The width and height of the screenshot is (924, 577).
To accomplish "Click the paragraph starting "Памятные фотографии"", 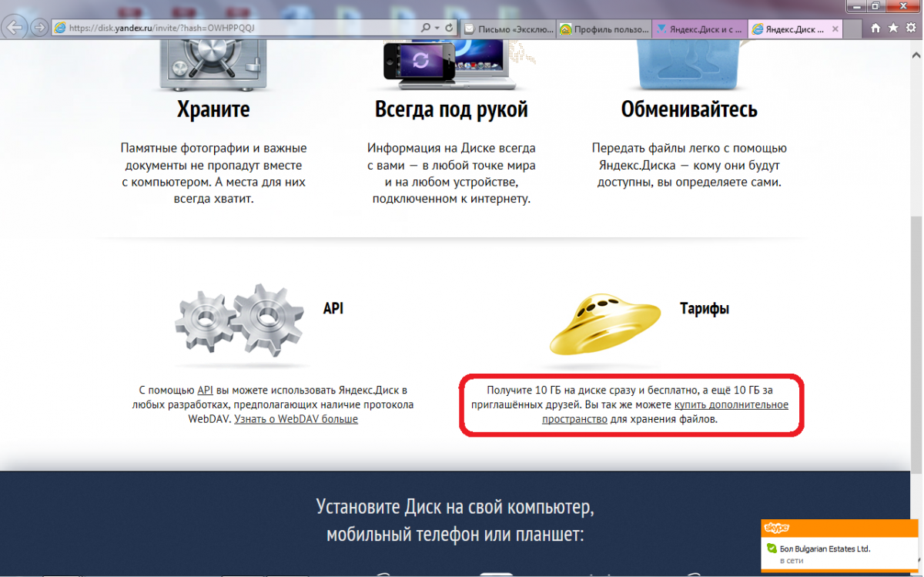I will (x=213, y=173).
